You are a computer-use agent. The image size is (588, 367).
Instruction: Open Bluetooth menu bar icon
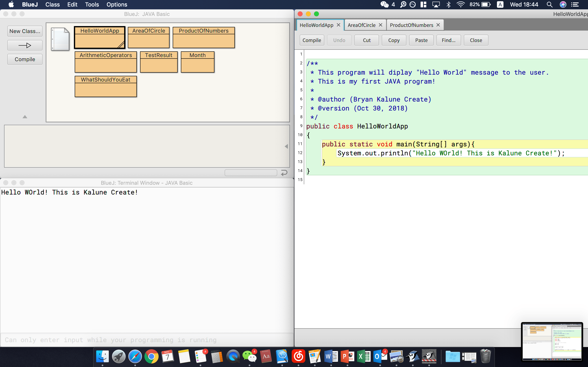(448, 5)
